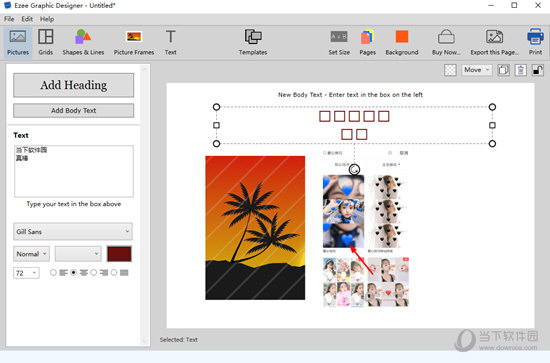550x363 pixels.
Task: Open the Gill Sans font dropdown
Action: 73,231
